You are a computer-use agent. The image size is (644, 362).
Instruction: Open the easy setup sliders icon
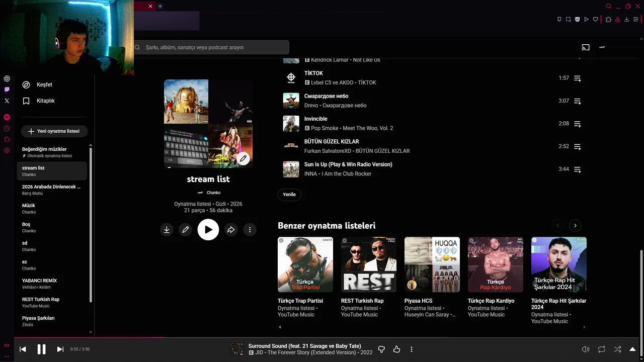pos(635,20)
